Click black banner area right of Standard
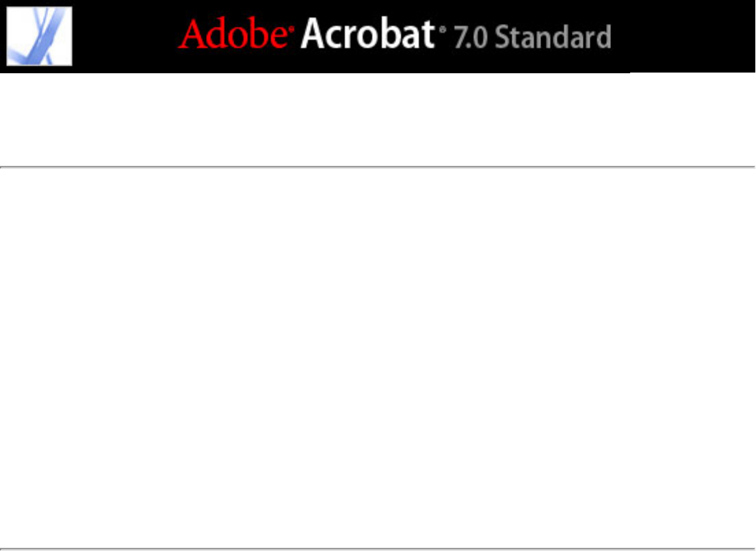Screen dimensions: 756x551 tap(682, 36)
